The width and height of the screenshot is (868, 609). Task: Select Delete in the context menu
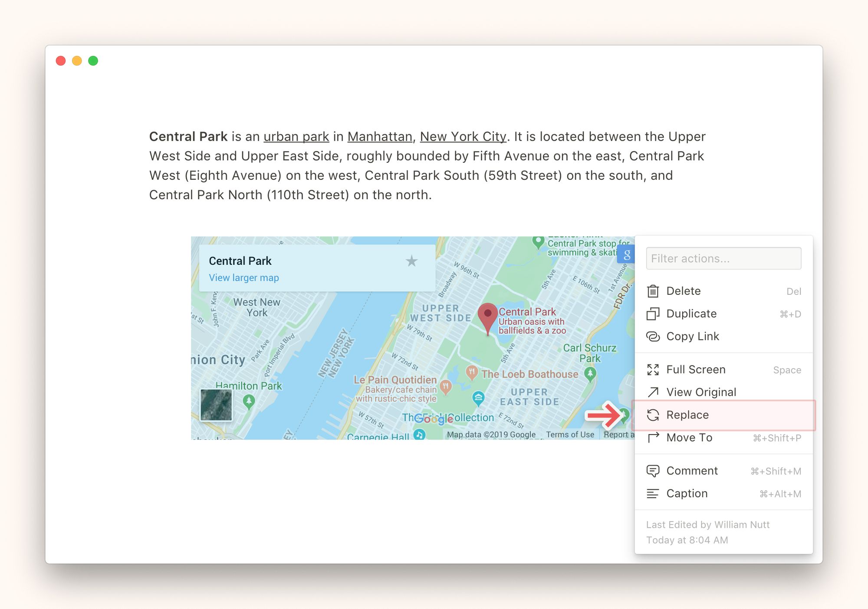click(x=723, y=291)
